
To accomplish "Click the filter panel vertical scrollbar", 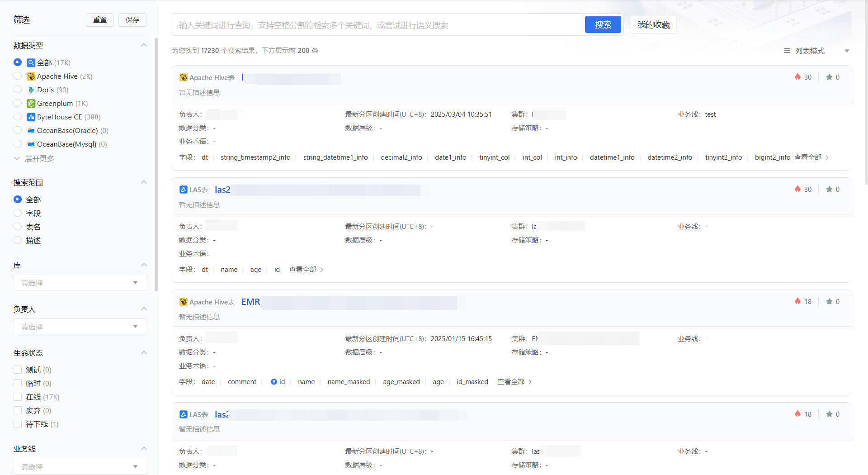I will [156, 163].
